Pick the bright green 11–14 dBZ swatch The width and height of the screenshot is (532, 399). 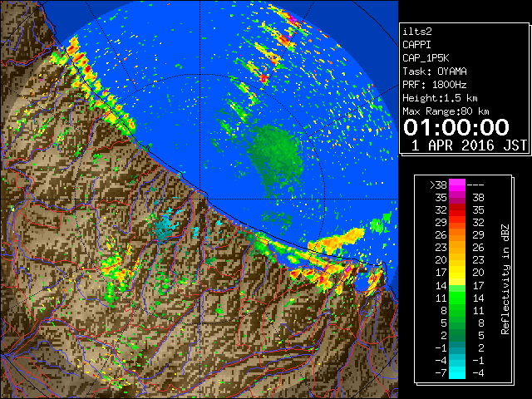(x=457, y=298)
